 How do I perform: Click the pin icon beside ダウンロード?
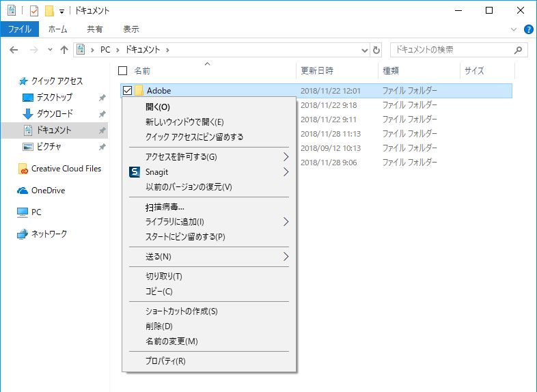[x=102, y=114]
